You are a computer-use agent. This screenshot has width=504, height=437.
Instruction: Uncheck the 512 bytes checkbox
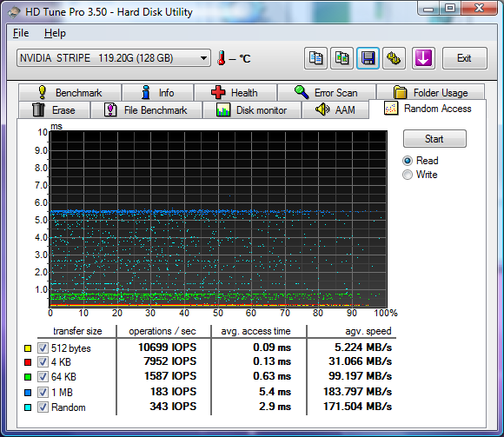[x=43, y=348]
